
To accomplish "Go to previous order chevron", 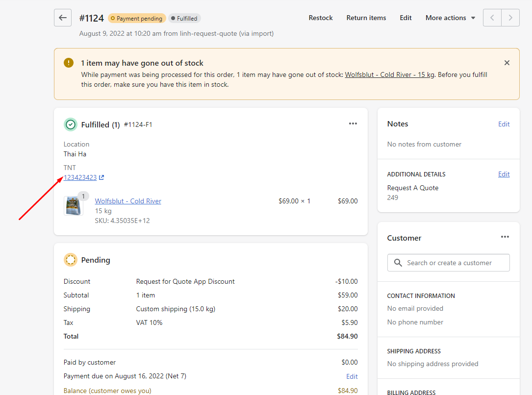I will pyautogui.click(x=492, y=18).
